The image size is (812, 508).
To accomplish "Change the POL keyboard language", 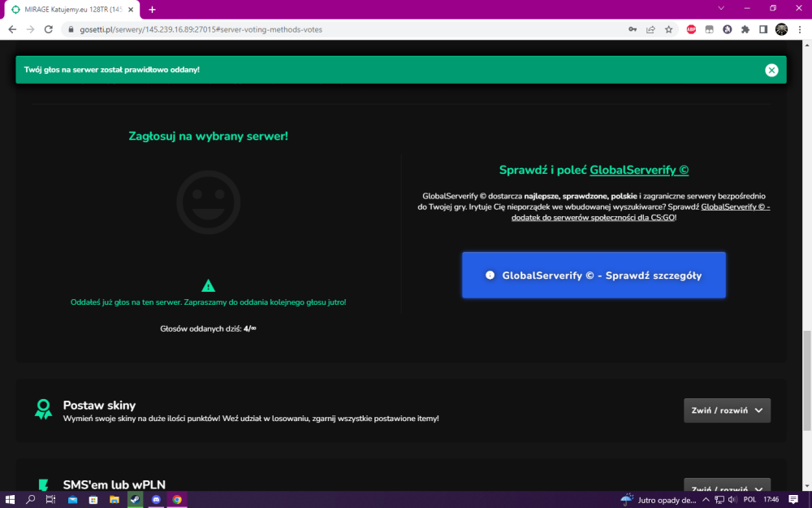I will [x=749, y=500].
